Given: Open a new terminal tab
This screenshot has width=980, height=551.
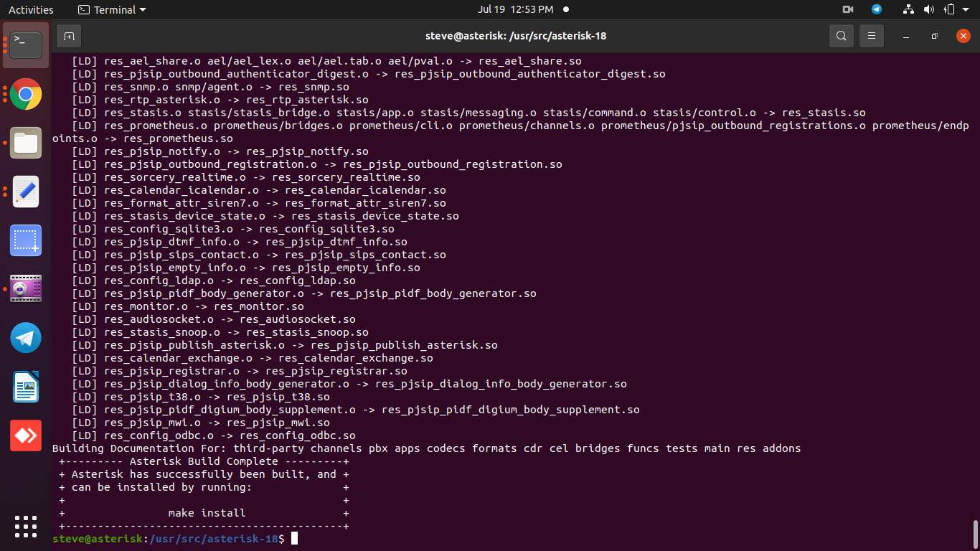Looking at the screenshot, I should [x=69, y=36].
